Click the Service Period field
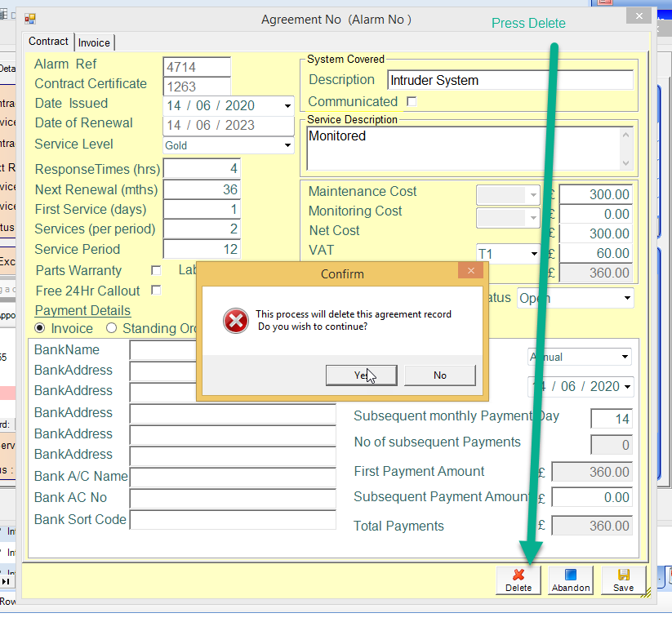This screenshot has width=672, height=622. click(202, 249)
